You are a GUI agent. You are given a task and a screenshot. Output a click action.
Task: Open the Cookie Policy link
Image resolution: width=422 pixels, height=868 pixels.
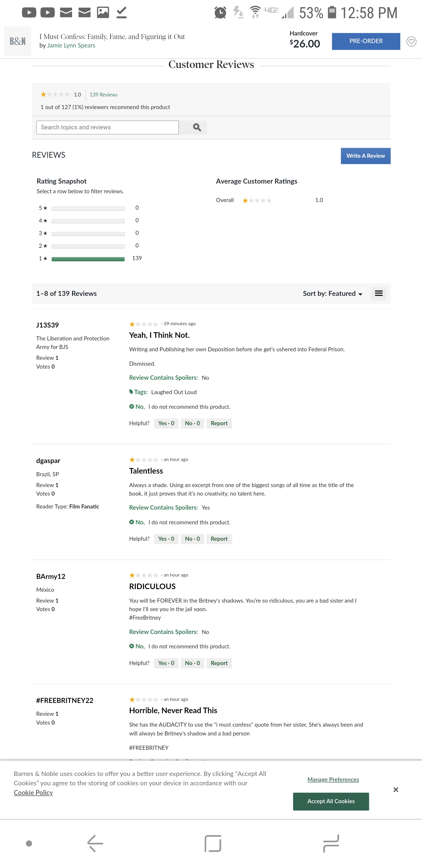coord(33,793)
